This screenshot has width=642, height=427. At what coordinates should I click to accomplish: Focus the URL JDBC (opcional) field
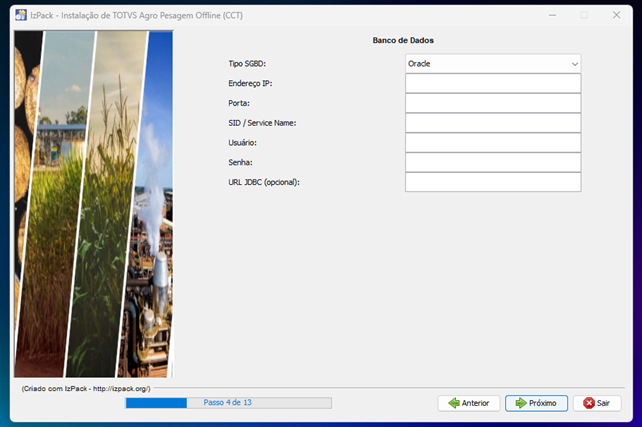coord(493,182)
